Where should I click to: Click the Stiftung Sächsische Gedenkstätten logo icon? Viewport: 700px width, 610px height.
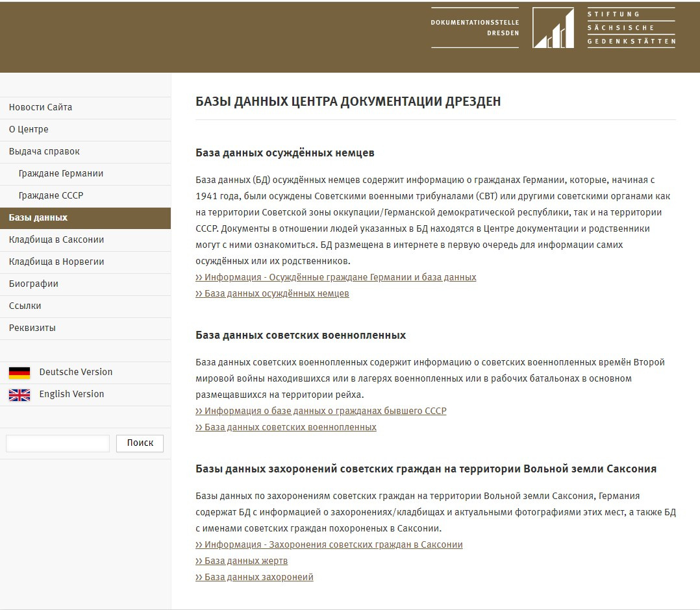553,28
